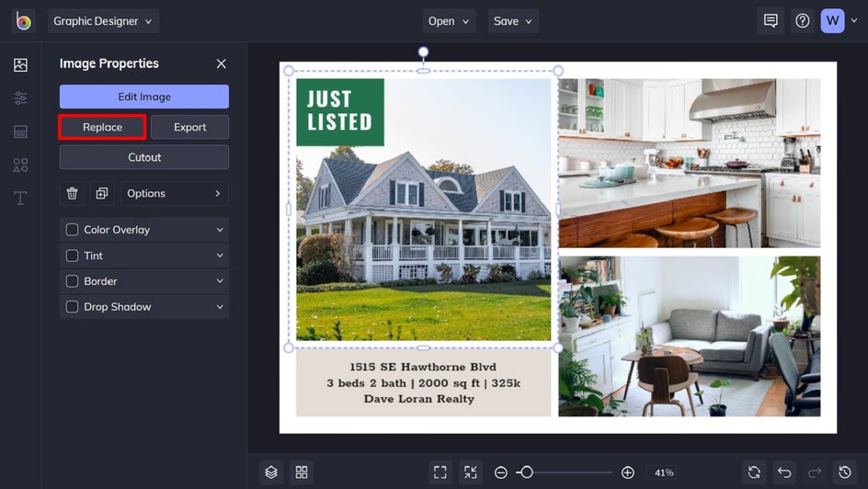Click the Cutout button
Screen dimensions: 868x489
[144, 157]
